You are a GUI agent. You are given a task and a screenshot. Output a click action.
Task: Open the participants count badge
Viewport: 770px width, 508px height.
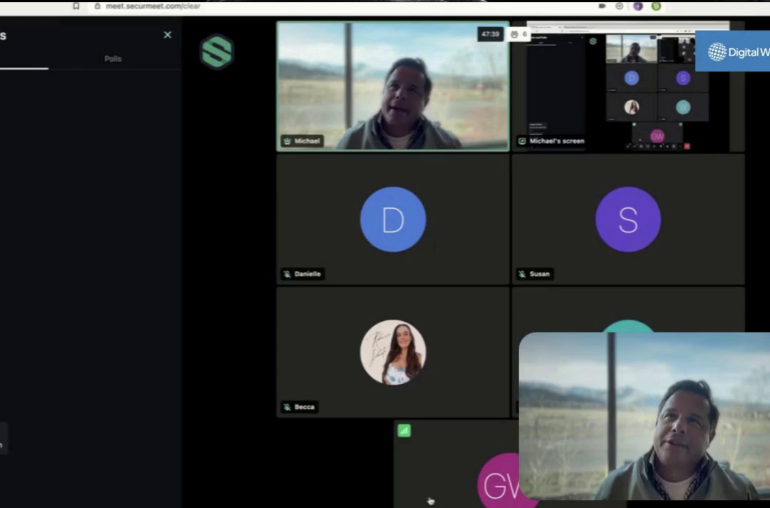[x=518, y=34]
